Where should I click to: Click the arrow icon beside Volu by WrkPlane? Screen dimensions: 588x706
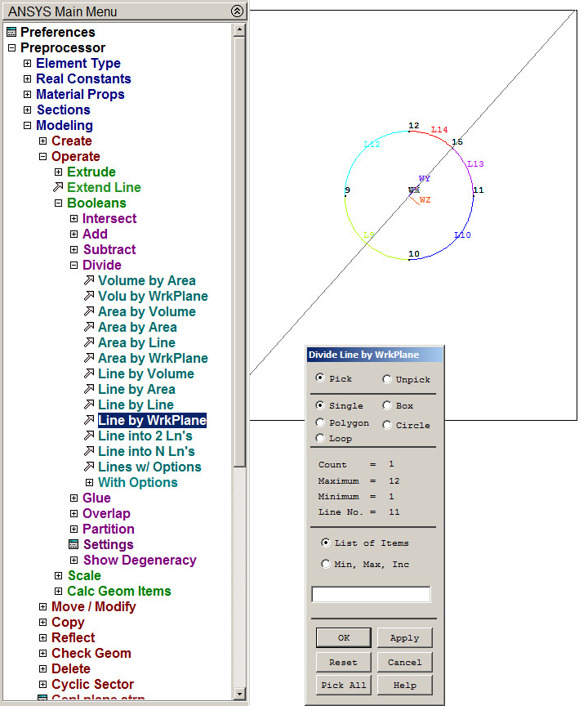pos(89,296)
